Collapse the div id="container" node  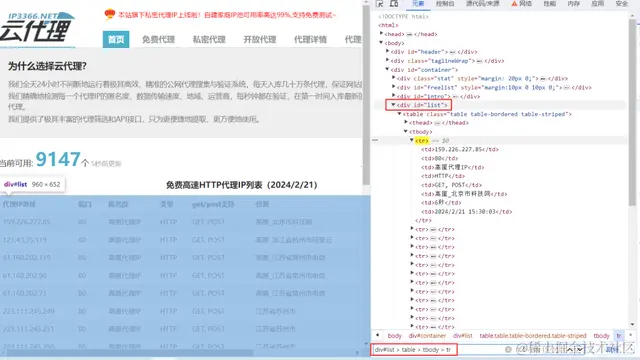(x=387, y=69)
